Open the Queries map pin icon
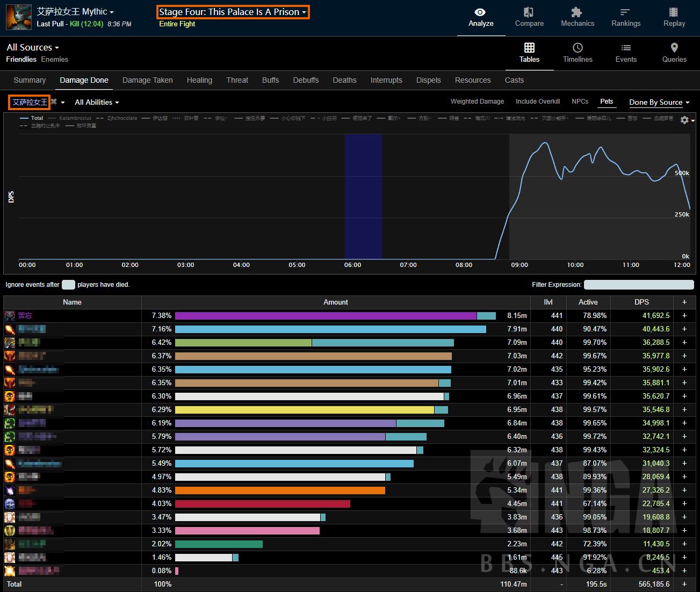This screenshot has width=700, height=592. [674, 48]
